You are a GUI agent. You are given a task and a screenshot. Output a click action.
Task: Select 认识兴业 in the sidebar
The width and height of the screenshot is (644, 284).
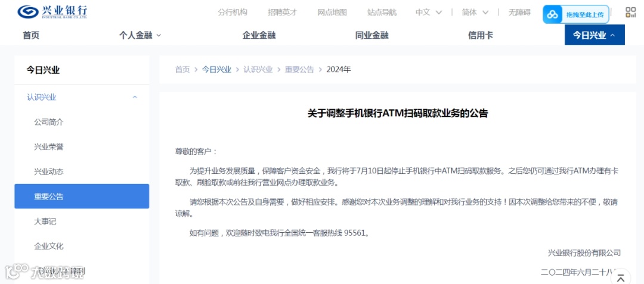[x=42, y=97]
